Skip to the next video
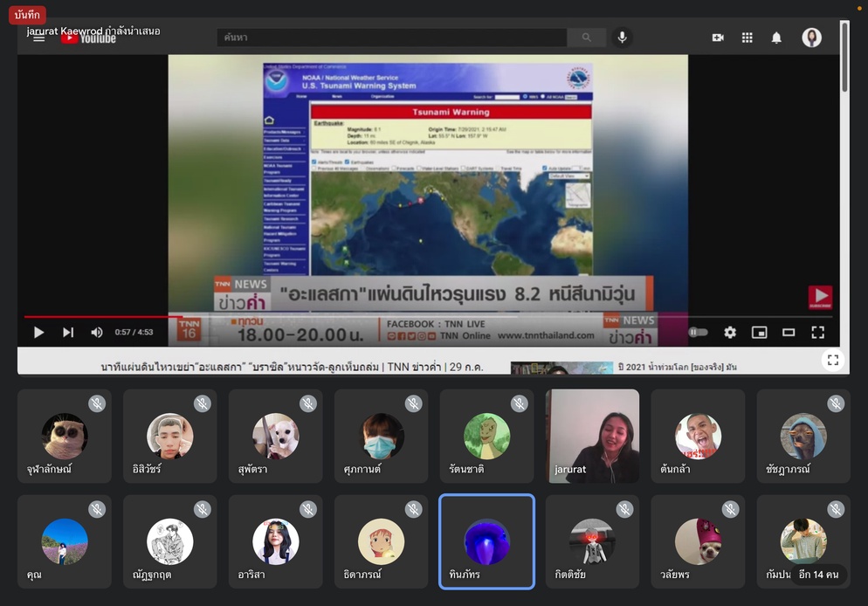Screen dimensions: 868x606 tap(68, 332)
